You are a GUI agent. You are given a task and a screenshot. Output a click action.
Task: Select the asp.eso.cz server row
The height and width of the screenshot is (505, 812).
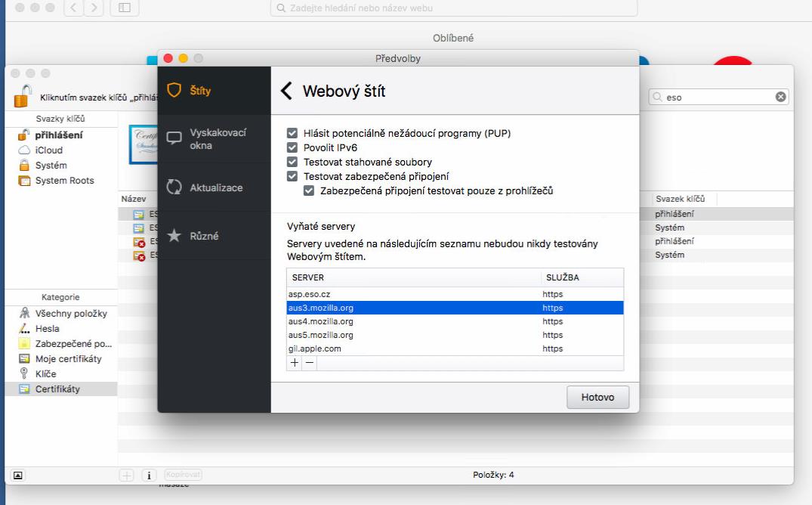tap(455, 294)
